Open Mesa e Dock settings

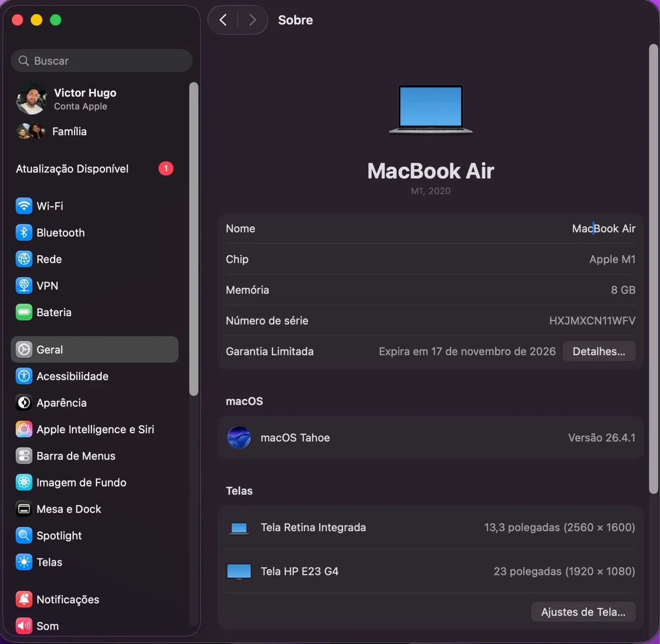[95, 509]
